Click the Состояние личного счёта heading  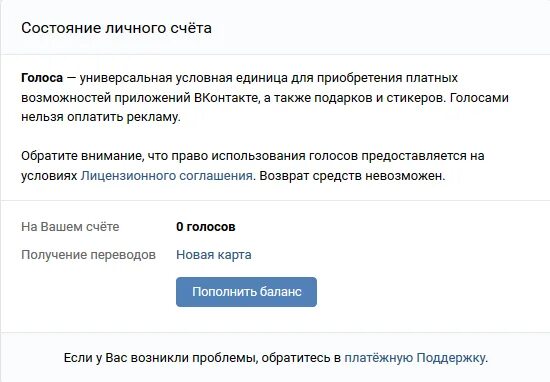pyautogui.click(x=116, y=28)
